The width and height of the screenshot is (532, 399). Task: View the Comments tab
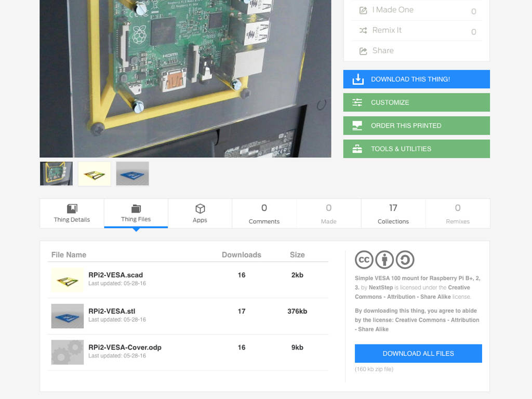coord(264,214)
